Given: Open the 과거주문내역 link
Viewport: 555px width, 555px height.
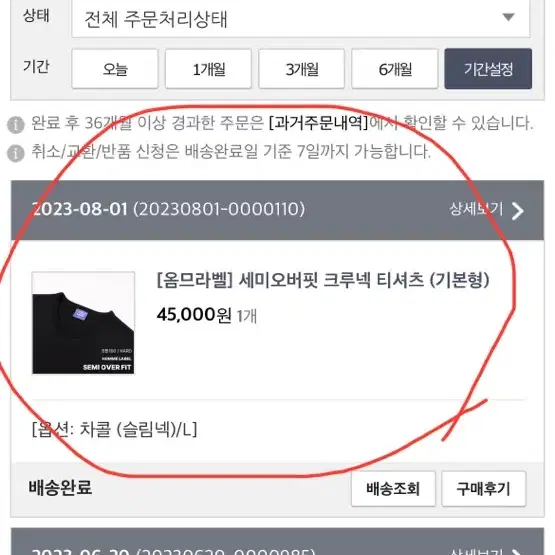Looking at the screenshot, I should (319, 123).
